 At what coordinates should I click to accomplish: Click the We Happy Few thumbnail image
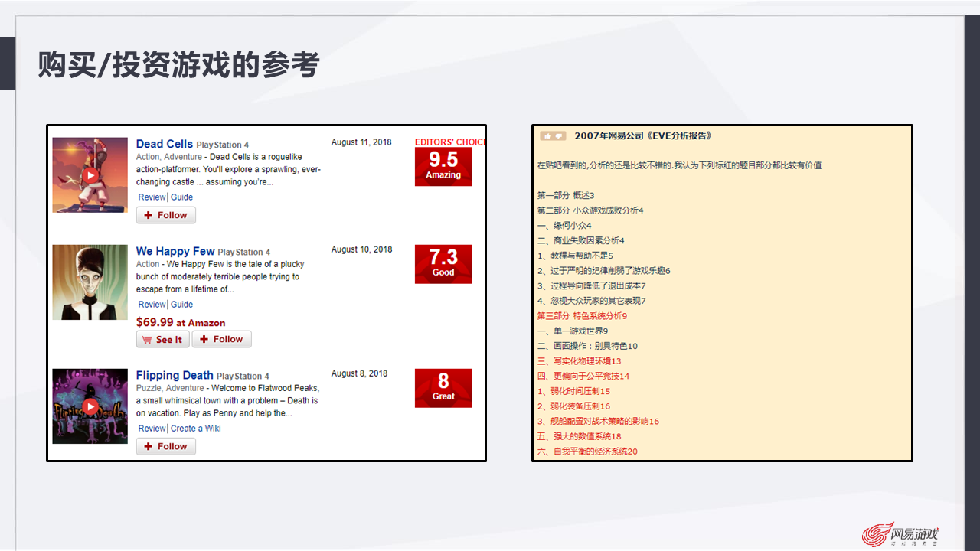point(90,282)
